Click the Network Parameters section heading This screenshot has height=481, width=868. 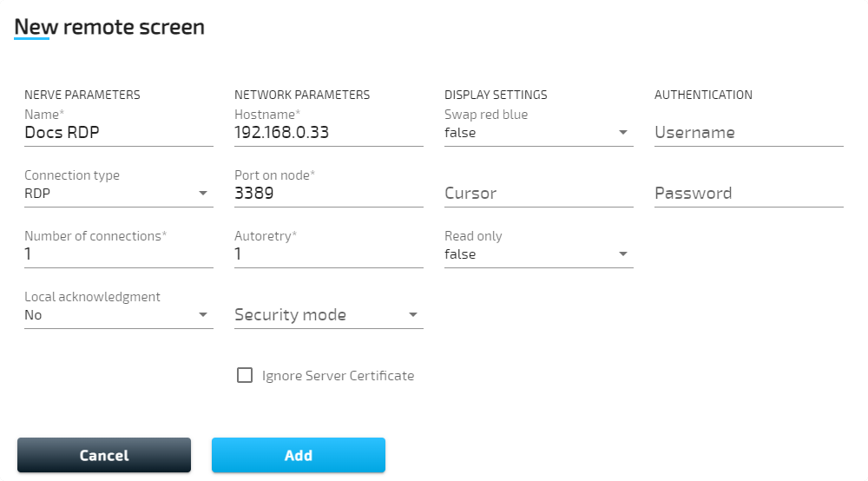pyautogui.click(x=302, y=95)
